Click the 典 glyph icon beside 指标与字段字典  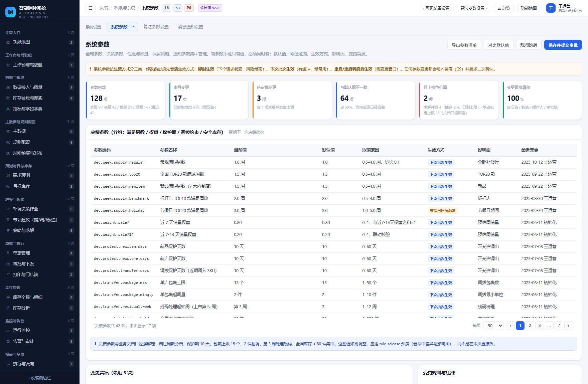pyautogui.click(x=8, y=109)
